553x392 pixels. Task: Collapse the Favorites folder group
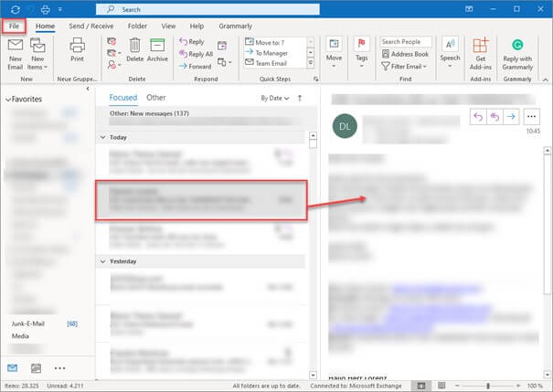tap(7, 99)
